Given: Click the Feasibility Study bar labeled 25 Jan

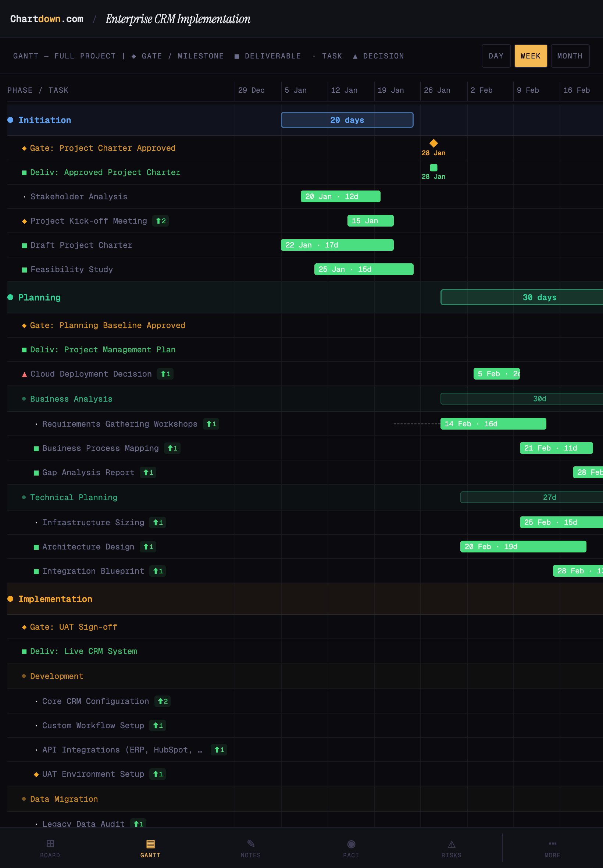Looking at the screenshot, I should tap(364, 269).
